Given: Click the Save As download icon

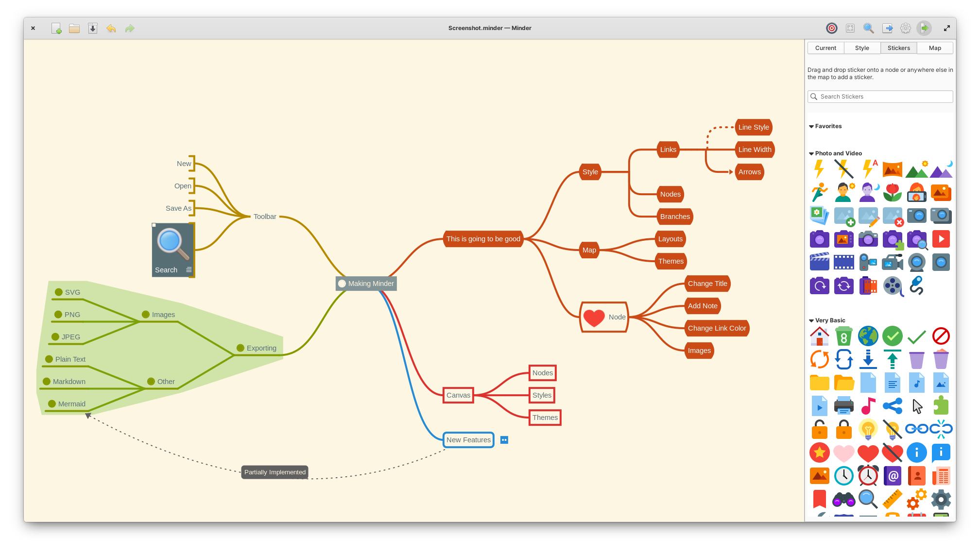Looking at the screenshot, I should [x=93, y=29].
